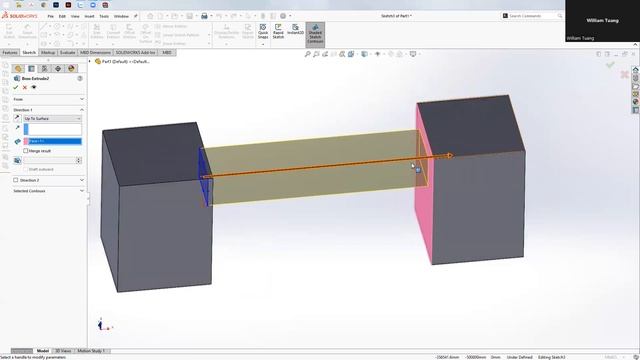Open the Quick Snaps dropdown arrow

point(263,44)
